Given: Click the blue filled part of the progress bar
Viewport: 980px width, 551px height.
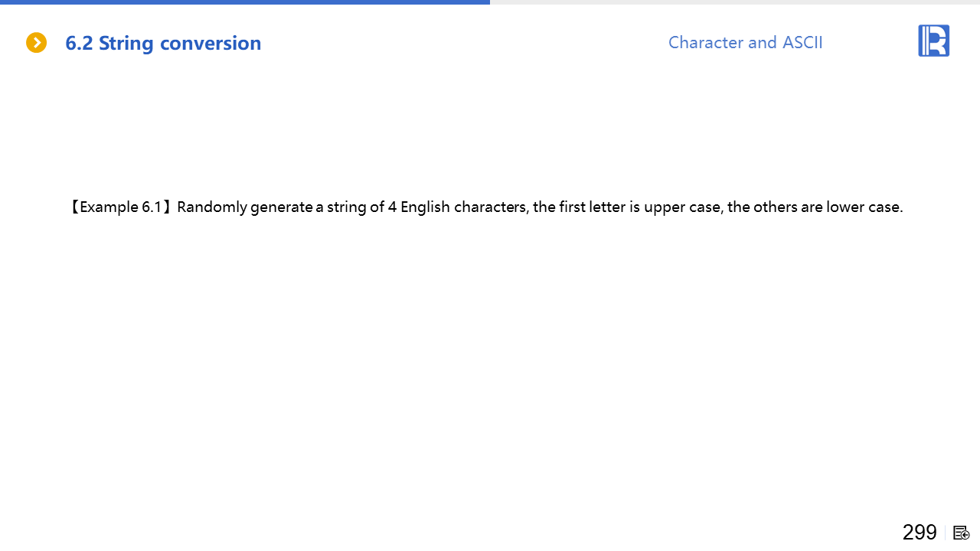Looking at the screenshot, I should (x=245, y=2).
